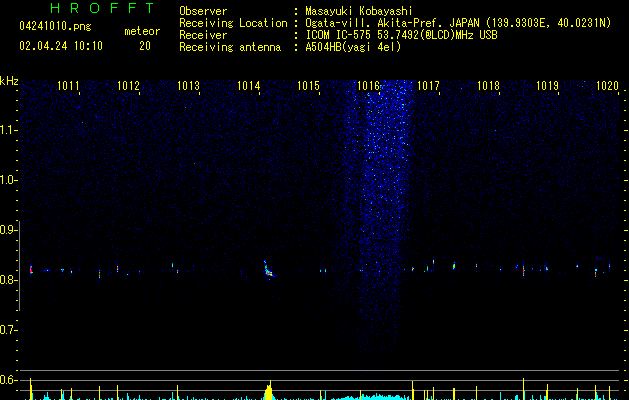Click time axis label 1020

click(607, 86)
